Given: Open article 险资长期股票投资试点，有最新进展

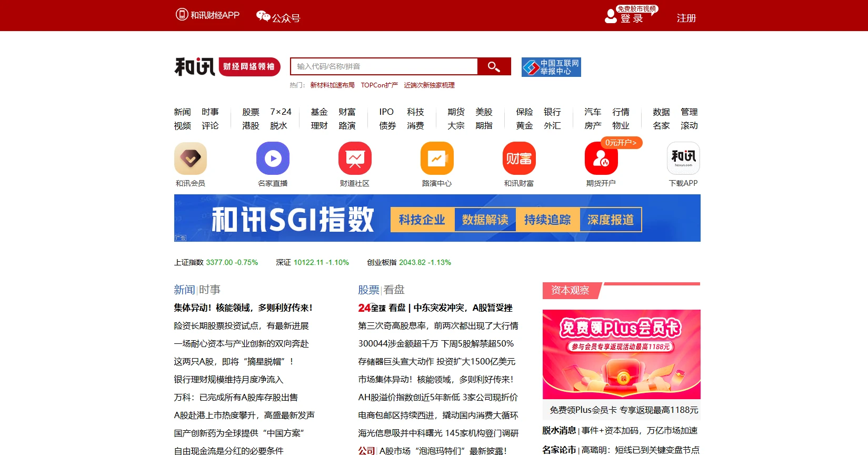Looking at the screenshot, I should pos(242,325).
